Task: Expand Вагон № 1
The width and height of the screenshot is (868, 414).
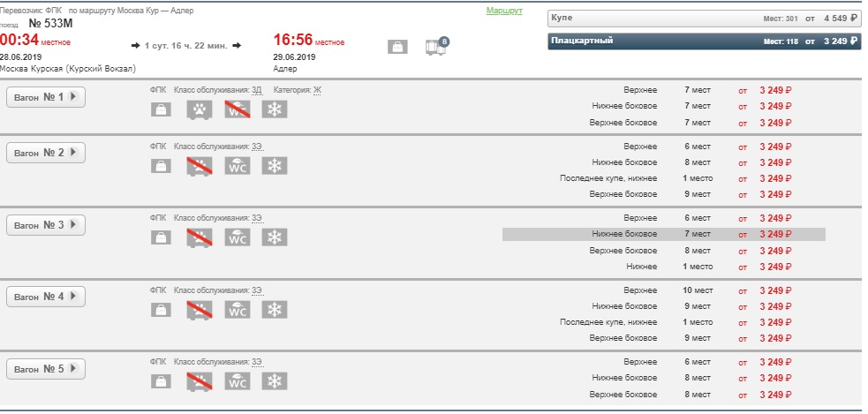Action: (x=46, y=97)
